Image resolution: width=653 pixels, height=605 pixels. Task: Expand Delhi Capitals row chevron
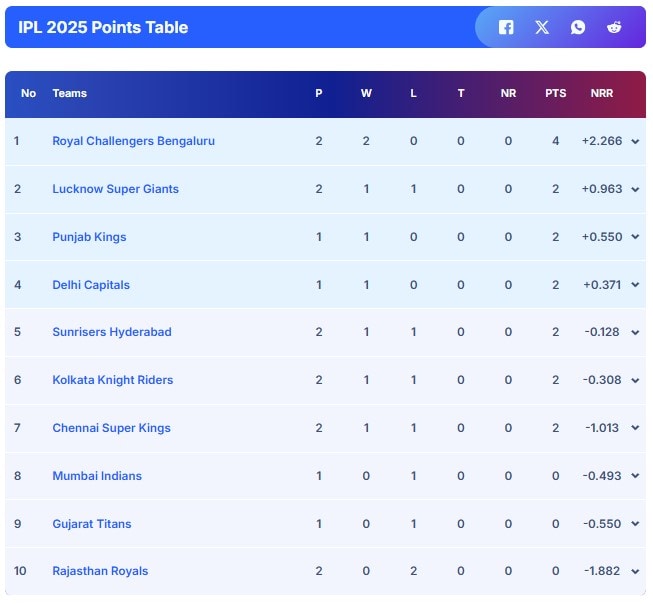coord(635,285)
